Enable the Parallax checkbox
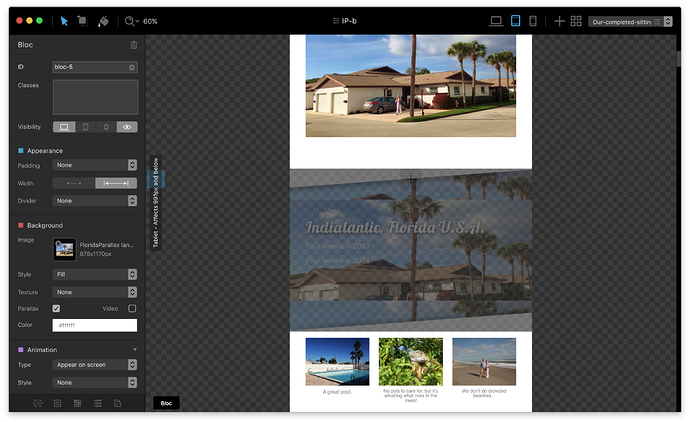The height and width of the screenshot is (422, 690). coord(56,308)
